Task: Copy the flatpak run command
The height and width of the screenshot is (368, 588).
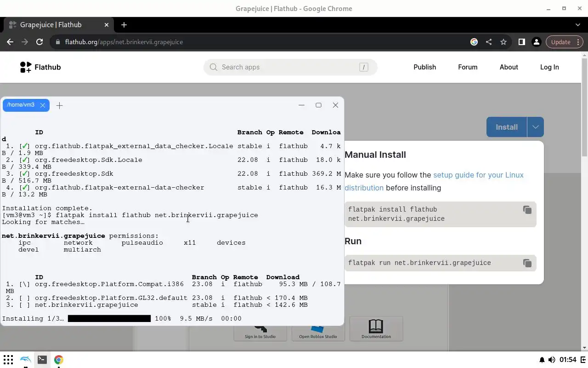Action: (x=527, y=263)
